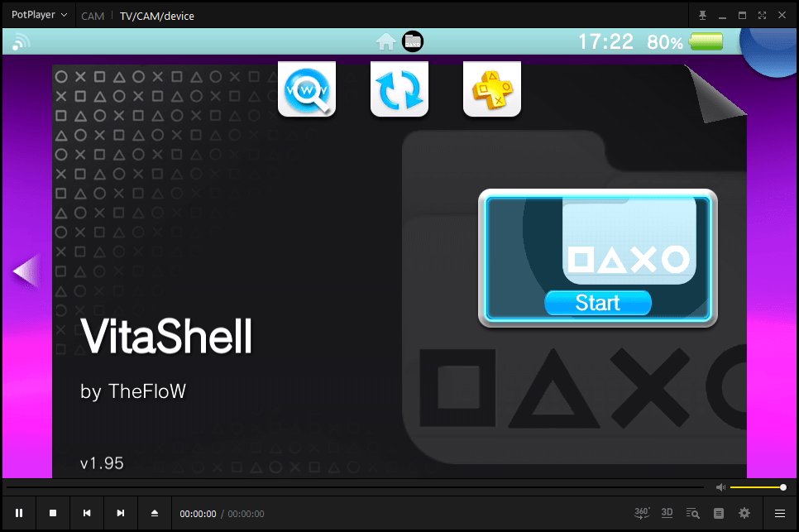This screenshot has height=532, width=799.
Task: Enter fullscreen mode with the arrows icon
Action: coord(762,15)
